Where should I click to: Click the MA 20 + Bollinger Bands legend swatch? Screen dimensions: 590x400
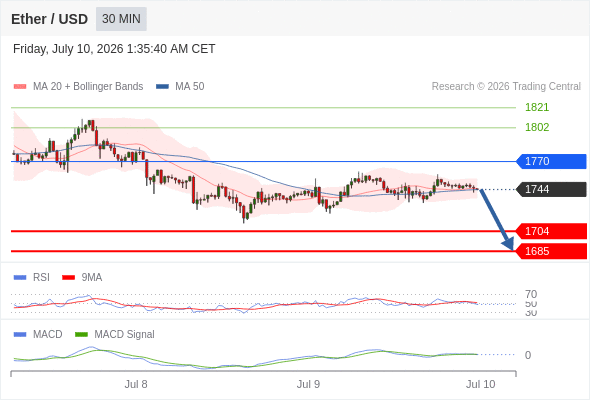click(x=20, y=87)
